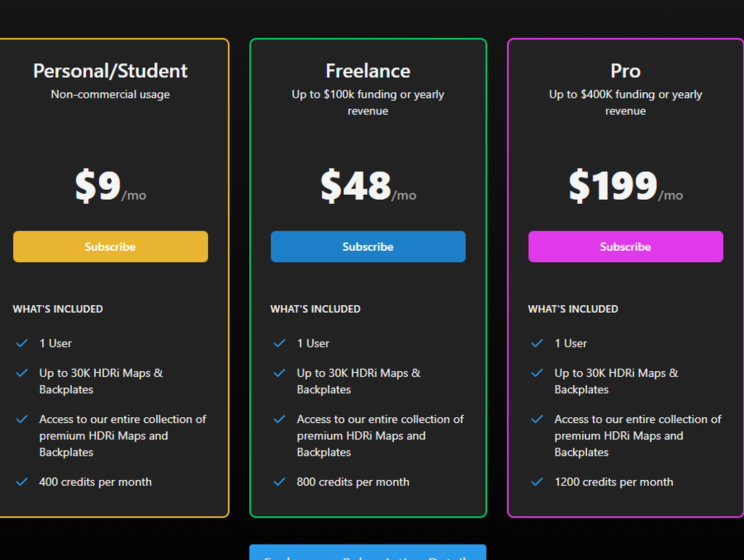Click checkmark beside 1200 credits per month
Image resolution: width=744 pixels, height=560 pixels.
pyautogui.click(x=537, y=482)
